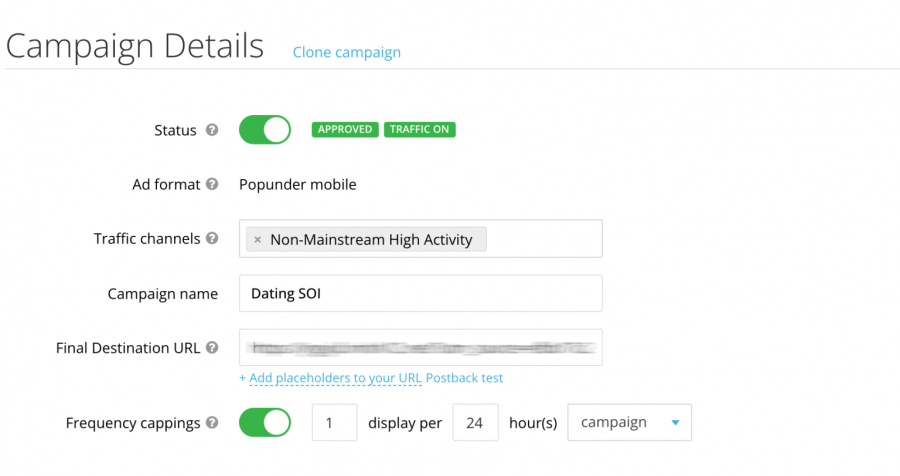900x476 pixels.
Task: Click the Clone campaign link
Action: coord(347,52)
